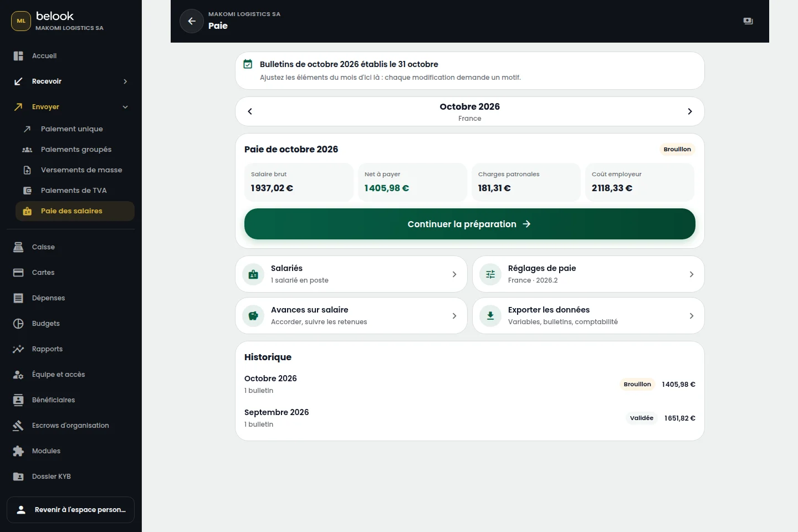Click the Modules puzzle icon
Viewport: 798px width, 532px height.
tap(18, 451)
